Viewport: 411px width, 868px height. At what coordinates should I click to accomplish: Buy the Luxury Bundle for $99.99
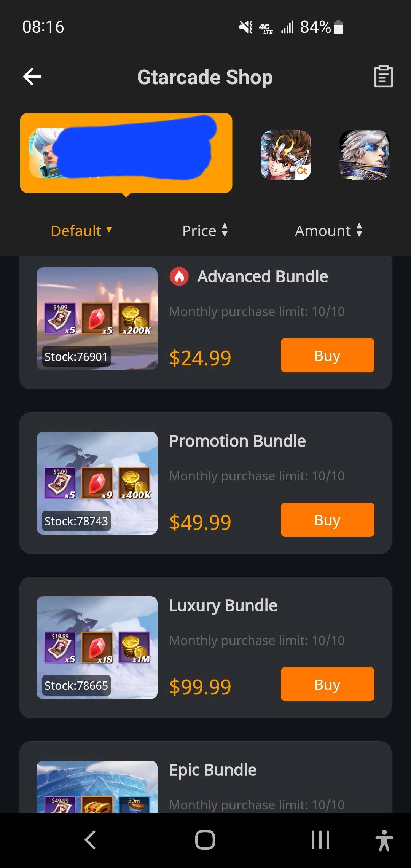point(327,684)
